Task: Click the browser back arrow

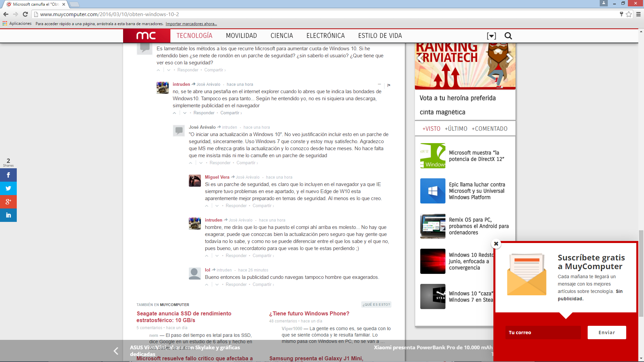Action: pyautogui.click(x=6, y=14)
